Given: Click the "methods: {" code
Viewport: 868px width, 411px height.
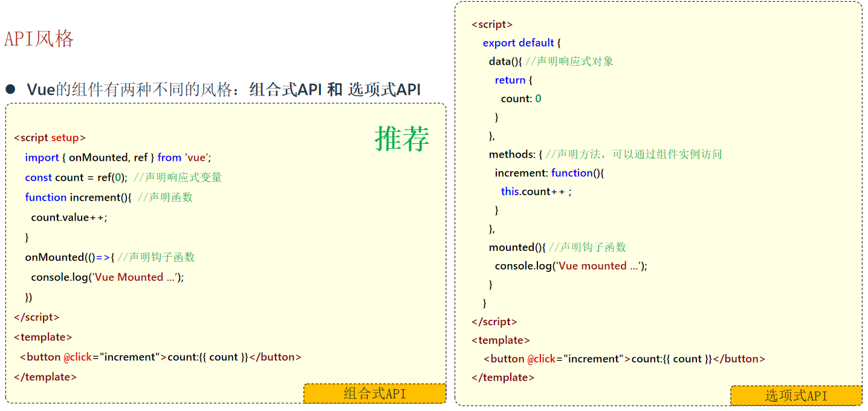Looking at the screenshot, I should pyautogui.click(x=516, y=155).
